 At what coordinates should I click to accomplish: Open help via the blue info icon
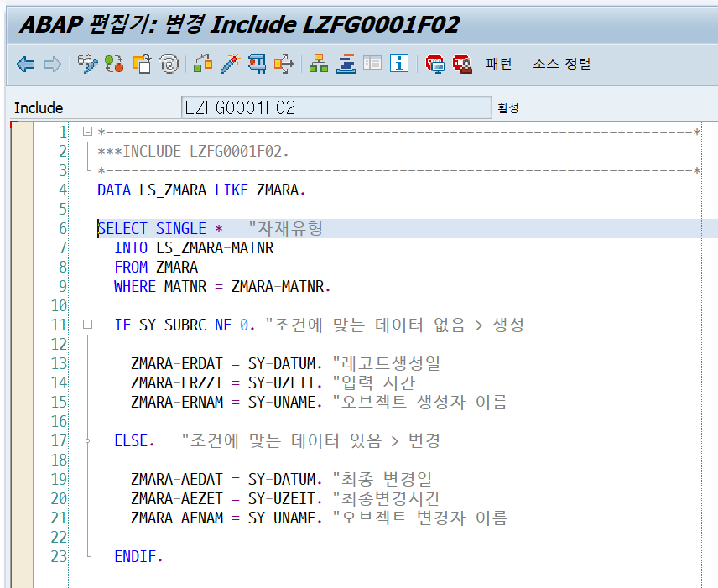click(x=399, y=63)
